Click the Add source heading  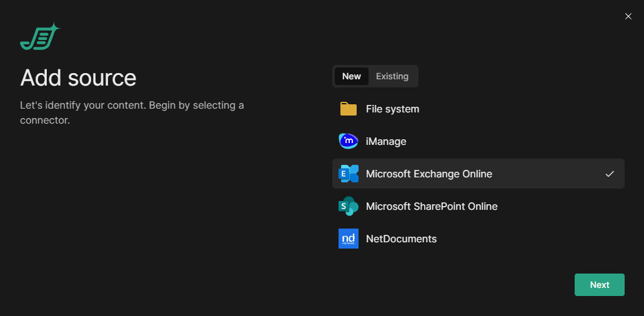pyautogui.click(x=78, y=78)
